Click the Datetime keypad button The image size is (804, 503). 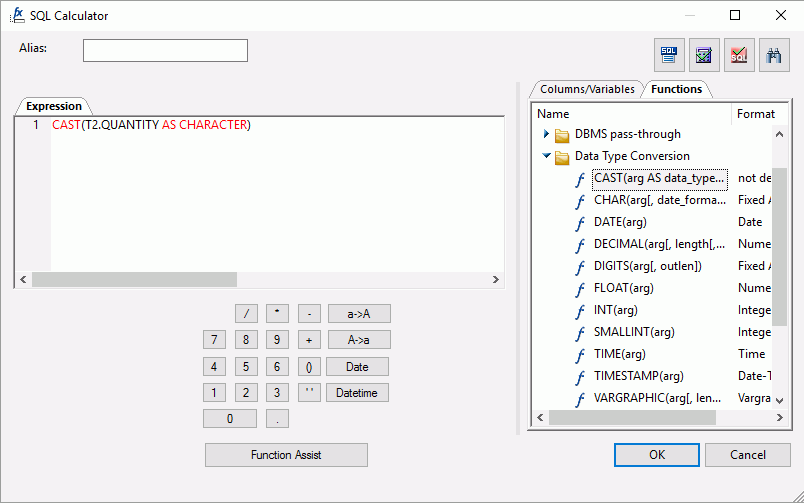pos(357,393)
